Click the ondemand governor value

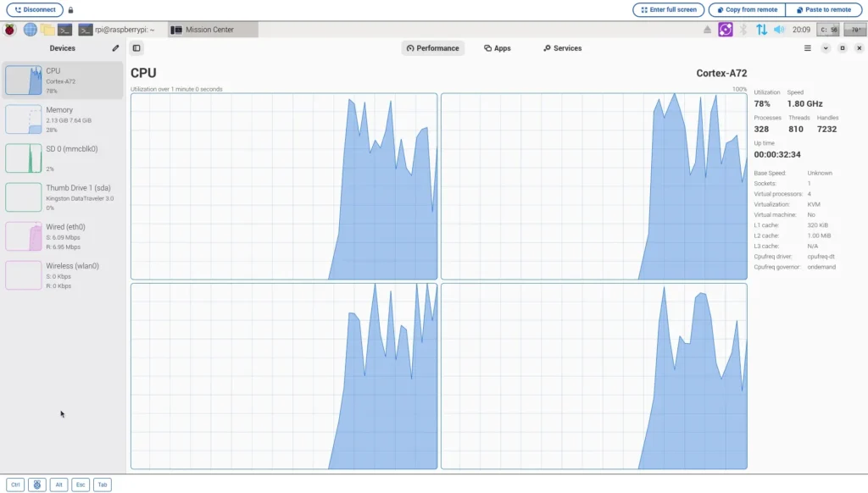pos(821,267)
